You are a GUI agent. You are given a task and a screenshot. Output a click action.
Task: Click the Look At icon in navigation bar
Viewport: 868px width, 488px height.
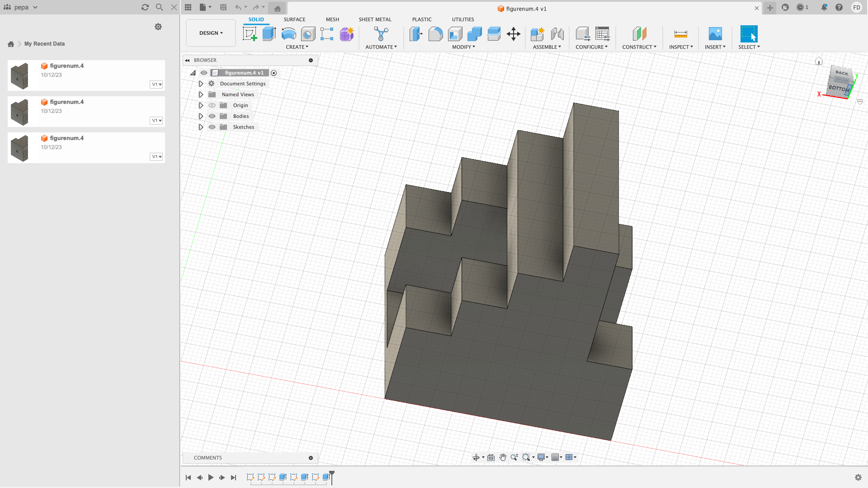coord(491,457)
